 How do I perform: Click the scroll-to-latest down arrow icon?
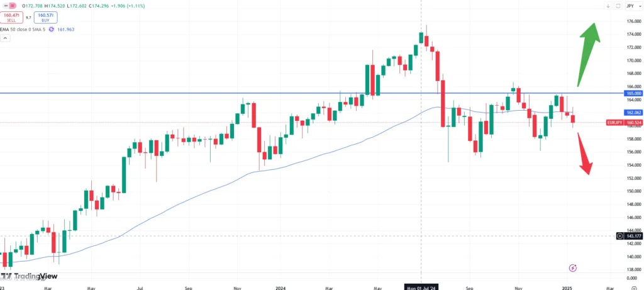point(608,6)
